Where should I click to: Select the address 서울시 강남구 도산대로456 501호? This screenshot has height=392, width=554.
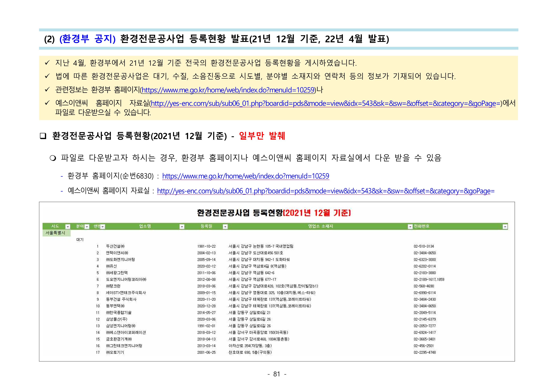pyautogui.click(x=256, y=253)
